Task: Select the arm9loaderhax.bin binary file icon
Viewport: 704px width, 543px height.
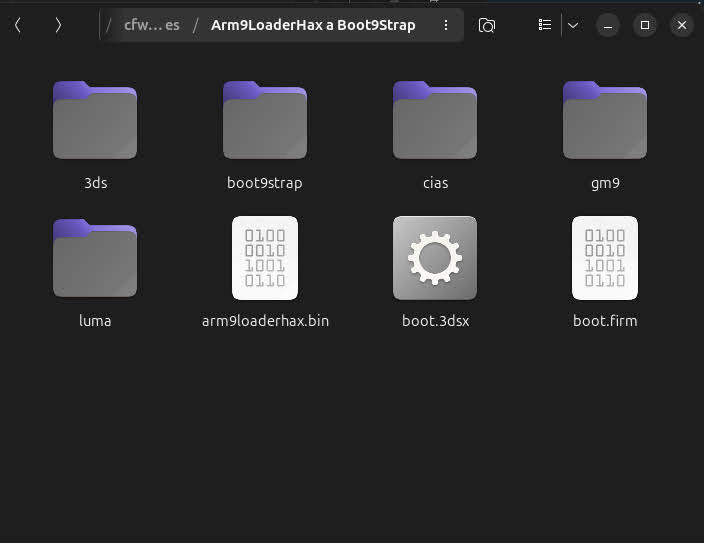Action: tap(265, 258)
